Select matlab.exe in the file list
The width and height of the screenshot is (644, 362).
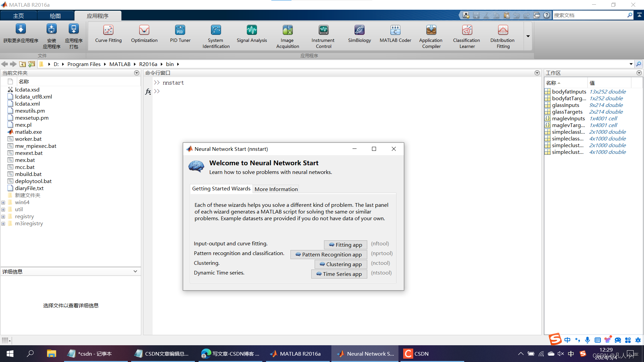coord(29,132)
